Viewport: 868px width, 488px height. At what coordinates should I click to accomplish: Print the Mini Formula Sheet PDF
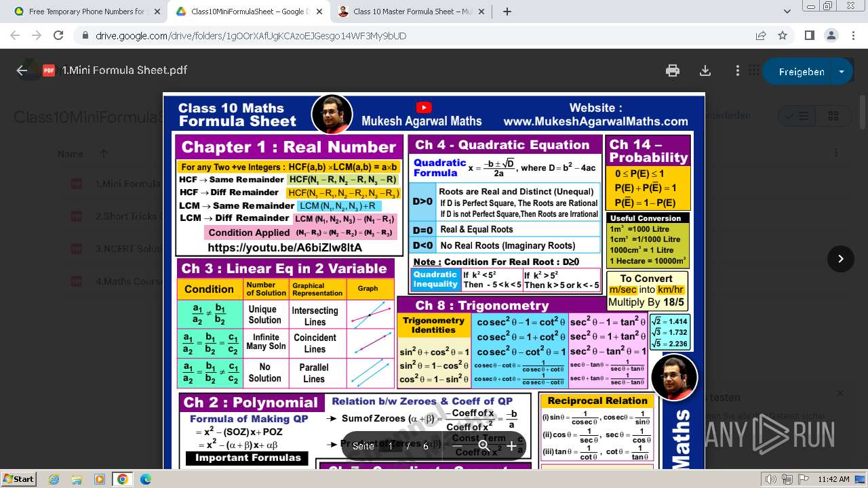tap(673, 70)
